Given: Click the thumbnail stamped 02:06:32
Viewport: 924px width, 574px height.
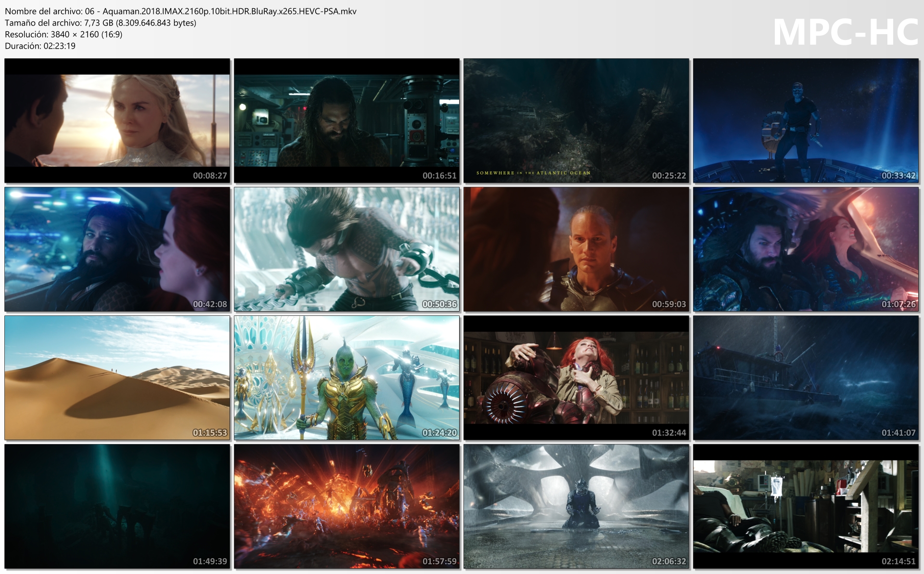Looking at the screenshot, I should [577, 506].
